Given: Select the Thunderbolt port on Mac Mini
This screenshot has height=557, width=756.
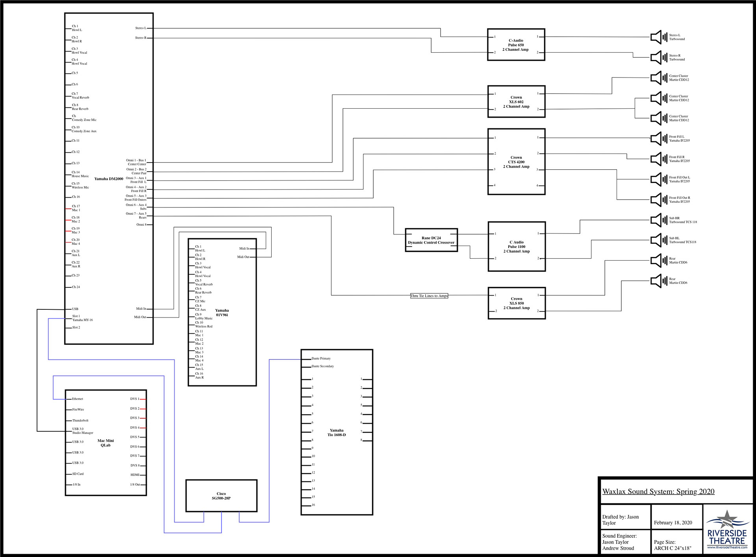Looking at the screenshot, I should click(80, 421).
